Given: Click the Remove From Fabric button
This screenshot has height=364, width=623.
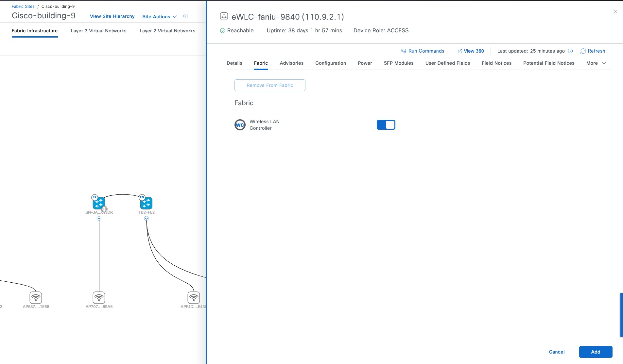Looking at the screenshot, I should (x=270, y=85).
